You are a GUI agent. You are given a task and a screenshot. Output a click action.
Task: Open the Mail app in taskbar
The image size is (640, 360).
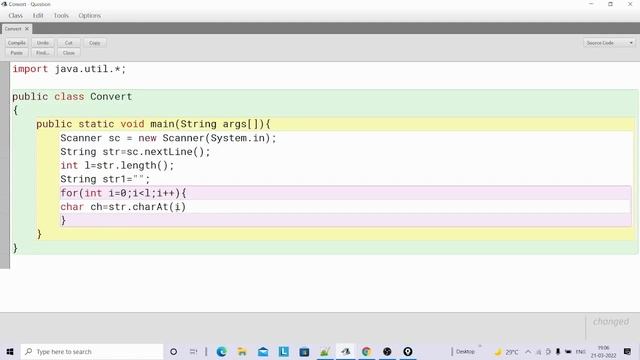click(263, 351)
